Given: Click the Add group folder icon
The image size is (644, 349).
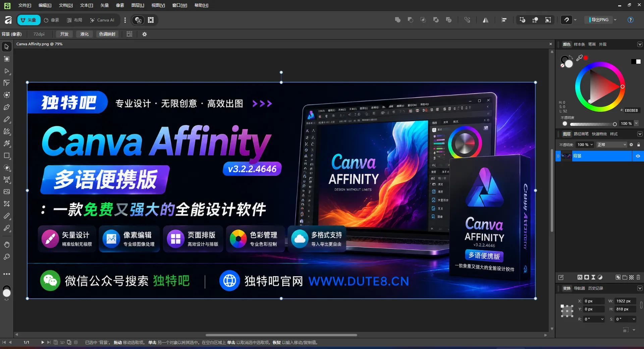Looking at the screenshot, I should (x=625, y=277).
